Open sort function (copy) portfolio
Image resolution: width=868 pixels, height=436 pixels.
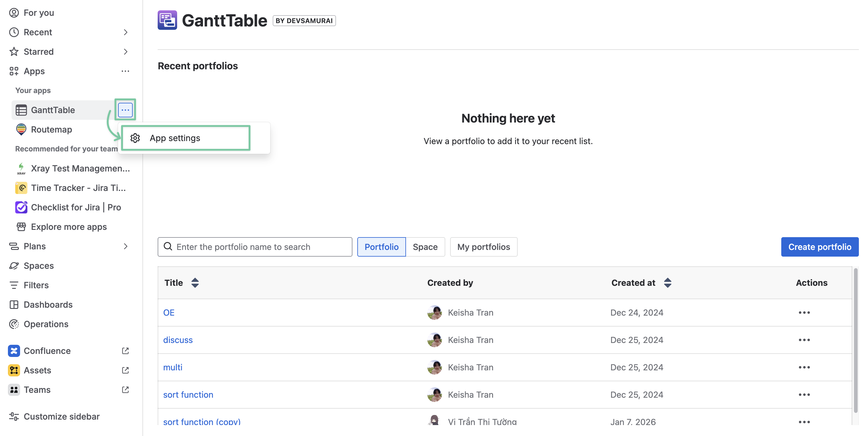(202, 421)
